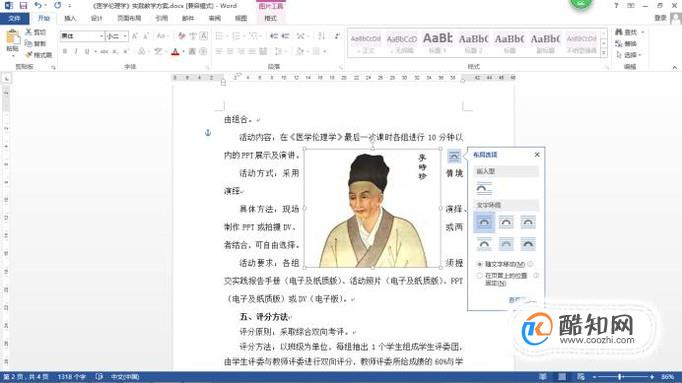Image resolution: width=682 pixels, height=383 pixels.
Task: Click the Sign in (登录) link
Action: [x=660, y=18]
